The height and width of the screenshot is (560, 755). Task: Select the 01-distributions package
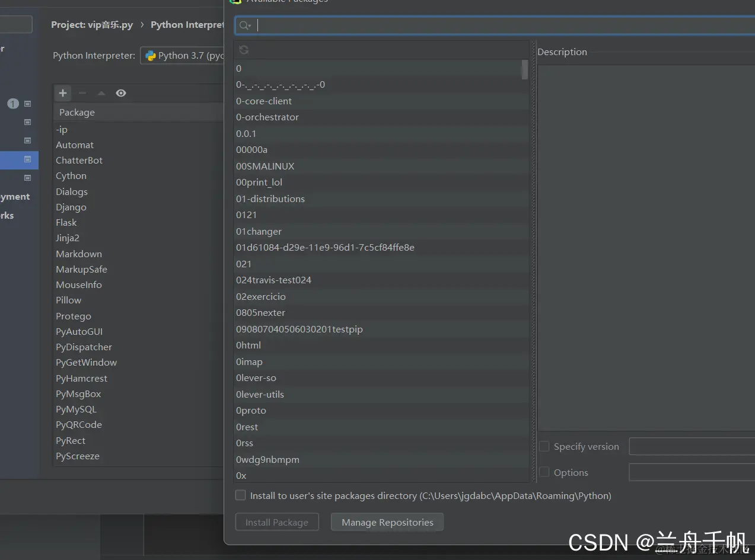click(381, 199)
